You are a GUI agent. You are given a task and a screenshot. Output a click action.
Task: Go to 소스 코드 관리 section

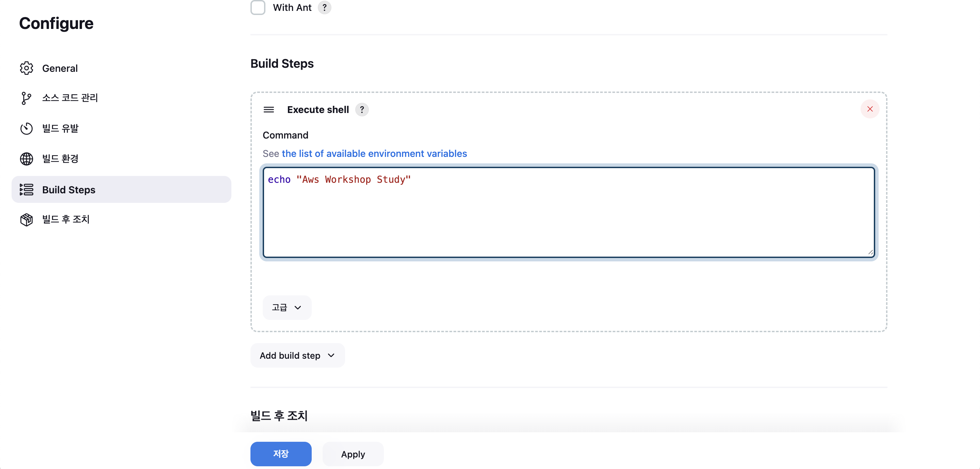coord(121,98)
